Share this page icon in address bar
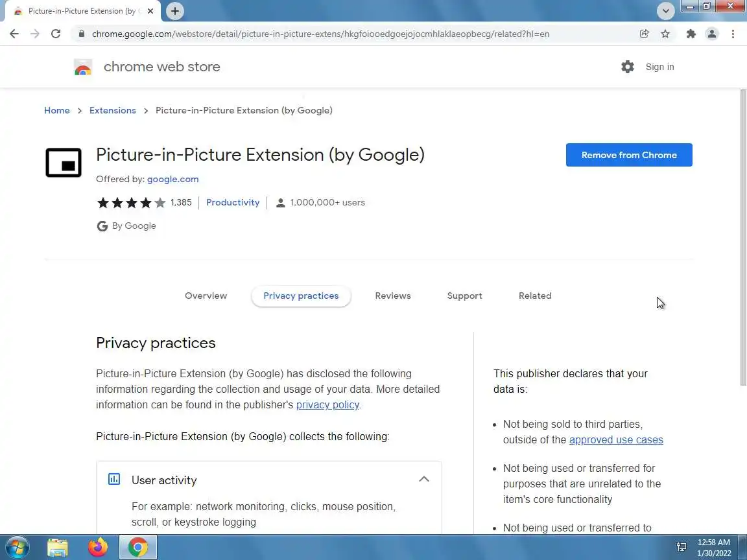 pyautogui.click(x=644, y=34)
